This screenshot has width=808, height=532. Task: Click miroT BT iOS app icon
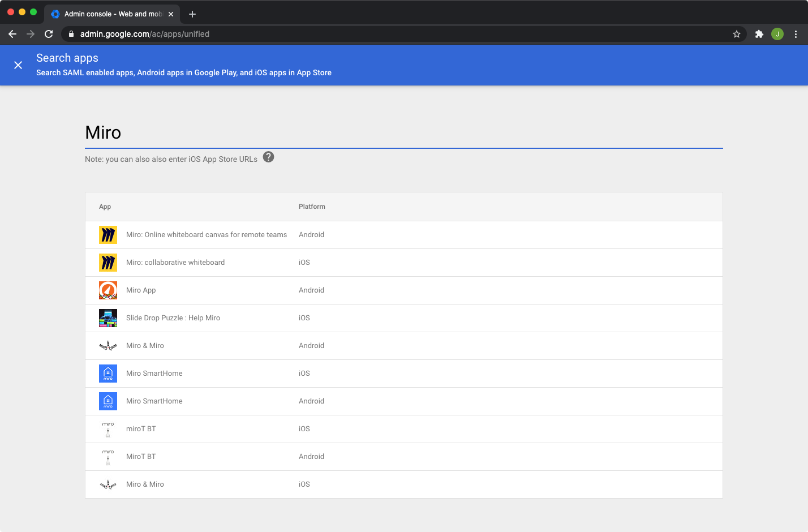point(108,429)
